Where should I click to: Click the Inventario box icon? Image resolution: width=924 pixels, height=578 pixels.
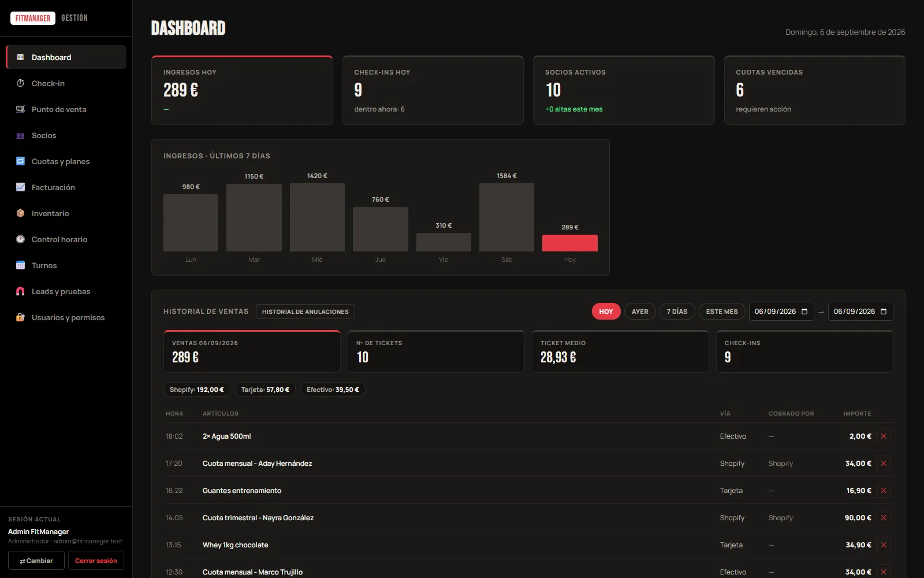20,213
